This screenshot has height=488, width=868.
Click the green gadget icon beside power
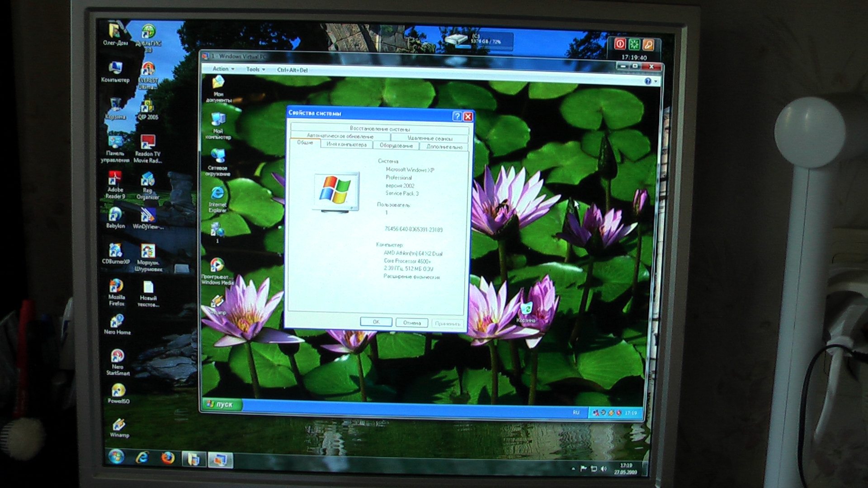click(x=634, y=44)
